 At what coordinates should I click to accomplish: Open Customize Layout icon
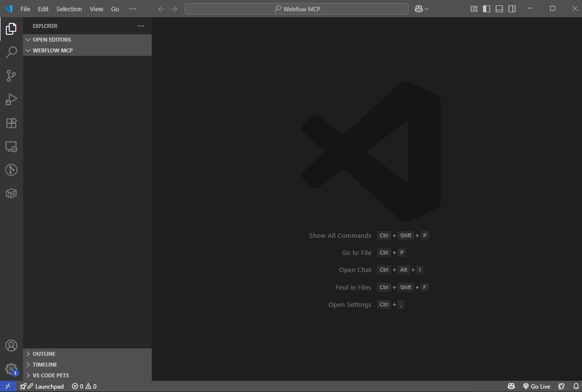click(x=474, y=9)
